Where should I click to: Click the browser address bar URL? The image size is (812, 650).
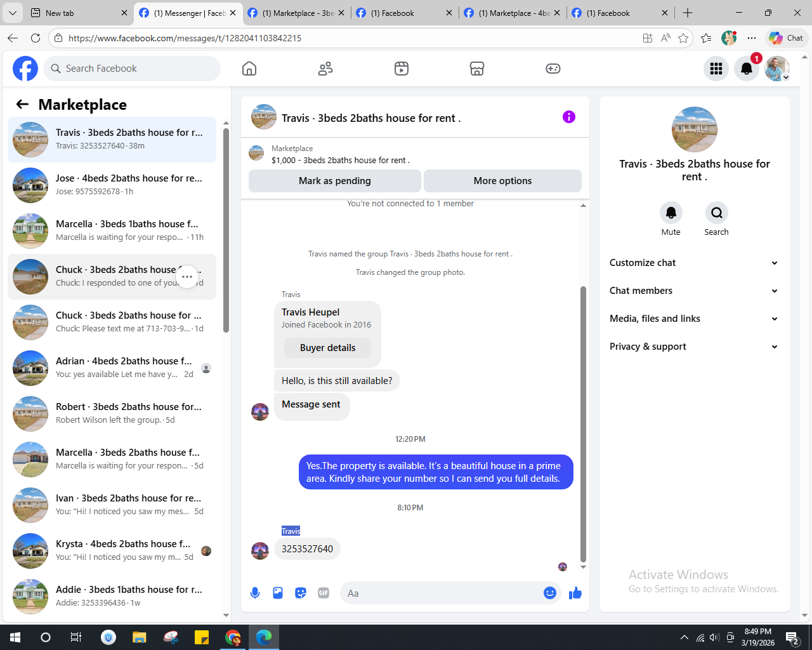pyautogui.click(x=185, y=38)
